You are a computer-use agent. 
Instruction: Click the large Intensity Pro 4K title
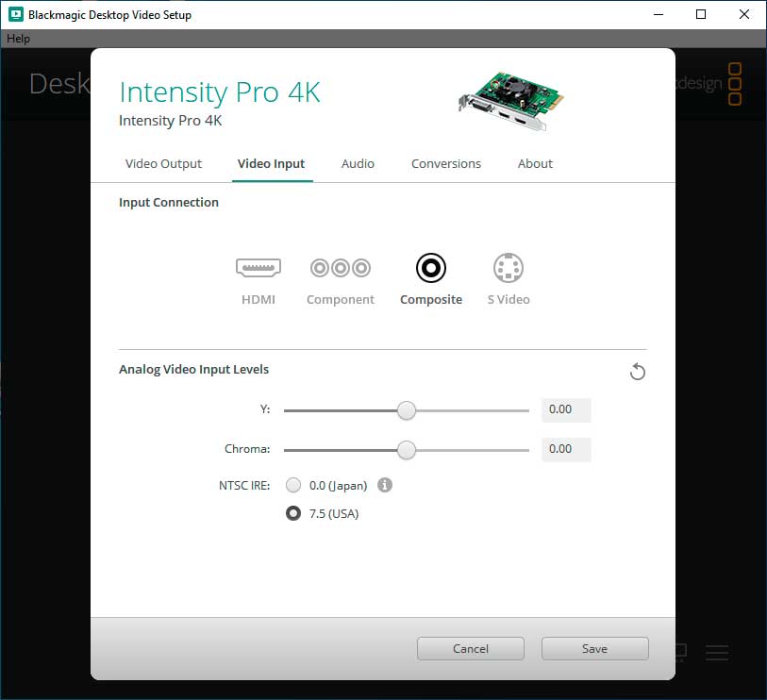click(220, 92)
